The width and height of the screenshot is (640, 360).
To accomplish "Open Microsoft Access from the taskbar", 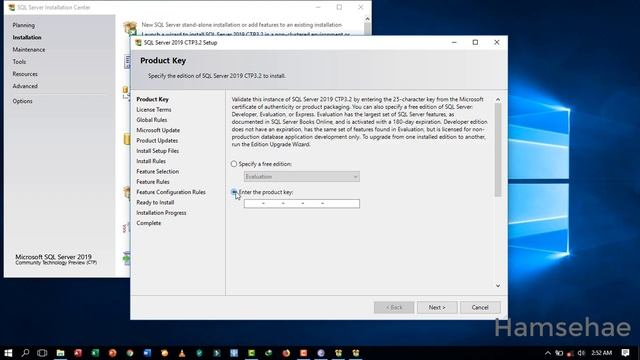I will click(78, 353).
